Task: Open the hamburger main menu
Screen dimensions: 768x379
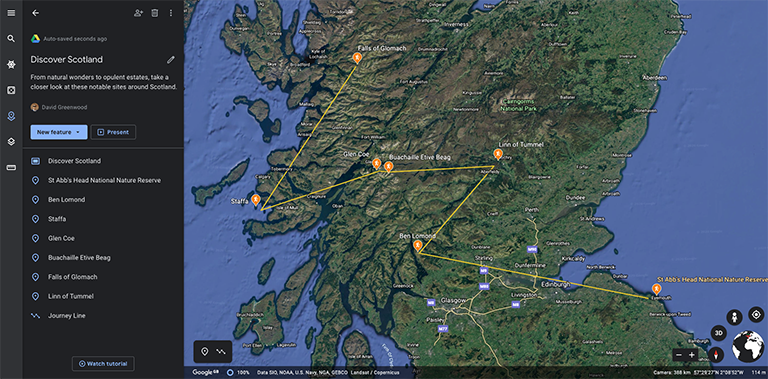Action: 11,13
